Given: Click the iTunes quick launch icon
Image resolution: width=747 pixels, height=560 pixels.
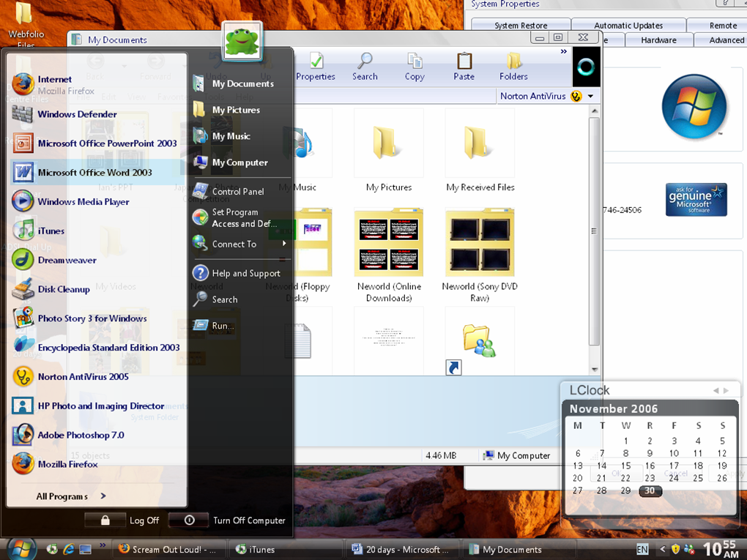Looking at the screenshot, I should 51,549.
